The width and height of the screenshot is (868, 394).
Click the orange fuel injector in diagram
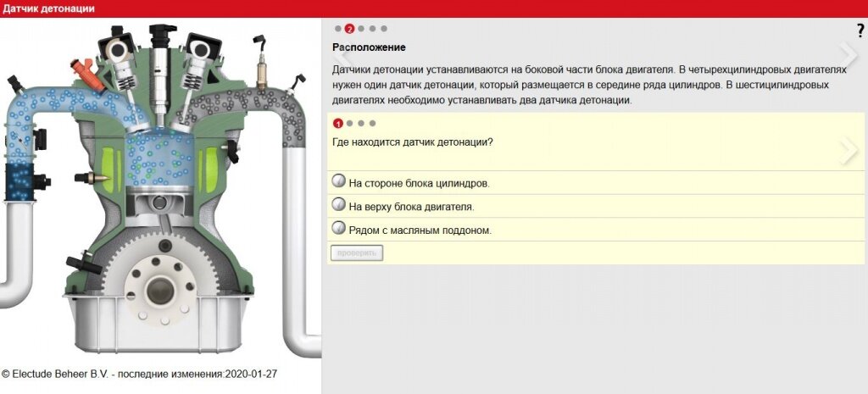87,75
